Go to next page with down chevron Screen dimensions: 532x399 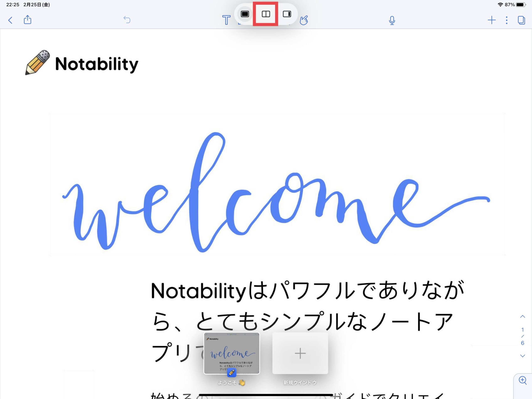[522, 356]
